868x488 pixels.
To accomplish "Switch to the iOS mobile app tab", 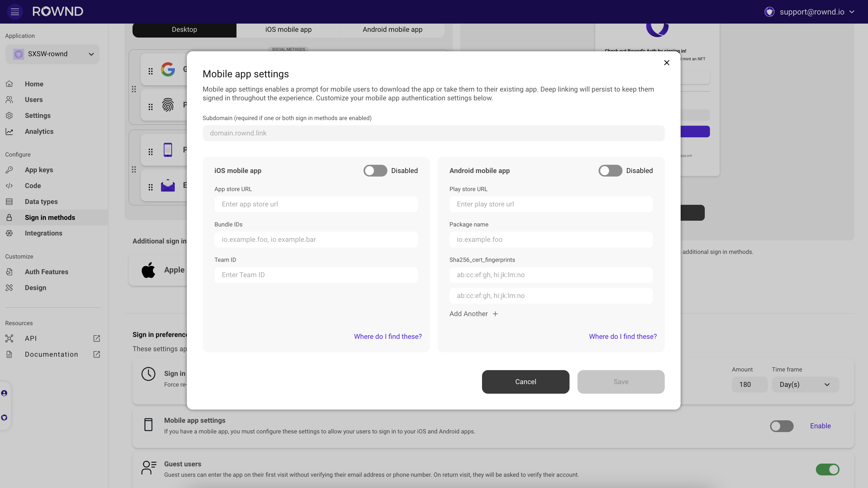I will [288, 30].
